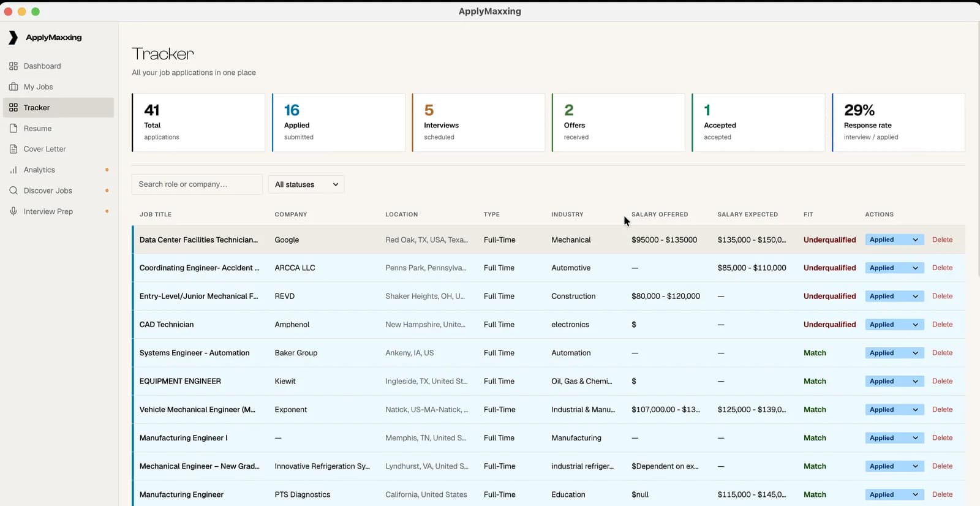Click the $95000 - $135000 salary cell
980x506 pixels.
[664, 240]
